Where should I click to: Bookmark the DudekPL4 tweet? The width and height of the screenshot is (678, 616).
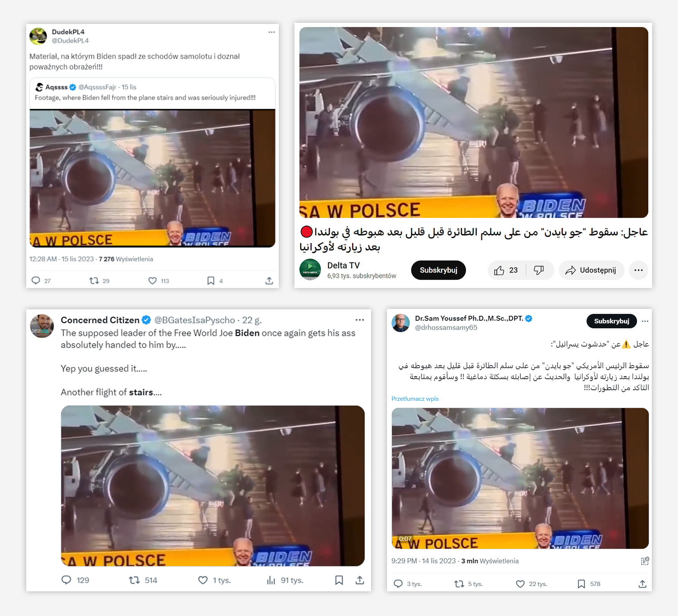point(211,281)
